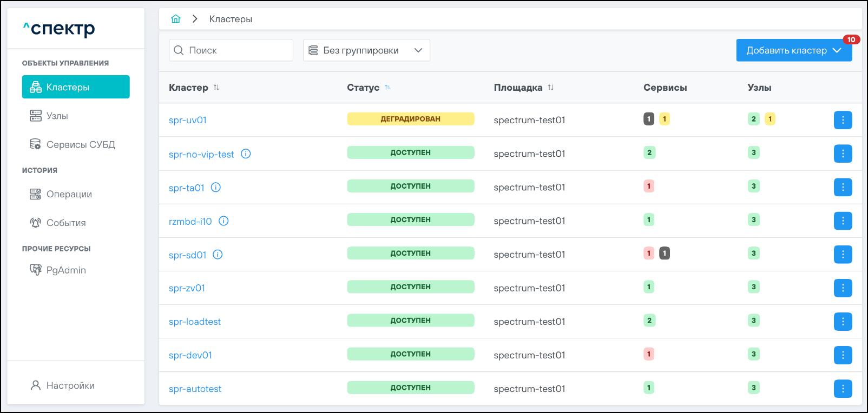Sort the table by the Кластер column

pyautogui.click(x=216, y=88)
